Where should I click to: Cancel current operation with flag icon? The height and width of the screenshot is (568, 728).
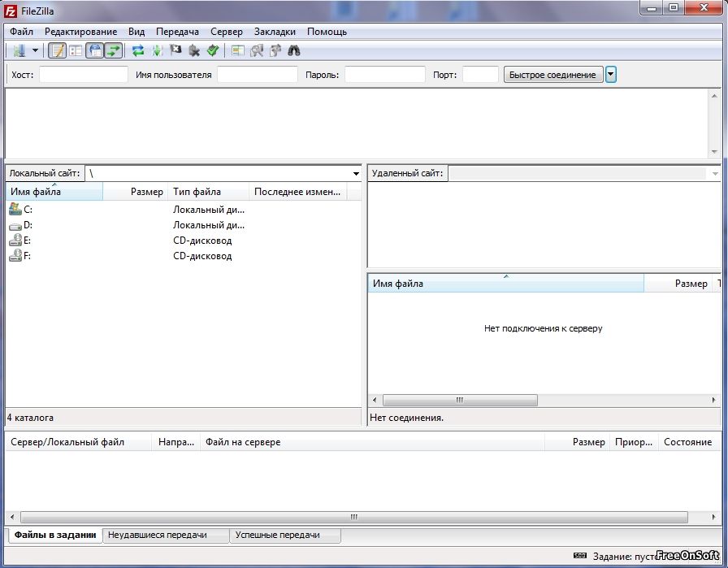[175, 50]
